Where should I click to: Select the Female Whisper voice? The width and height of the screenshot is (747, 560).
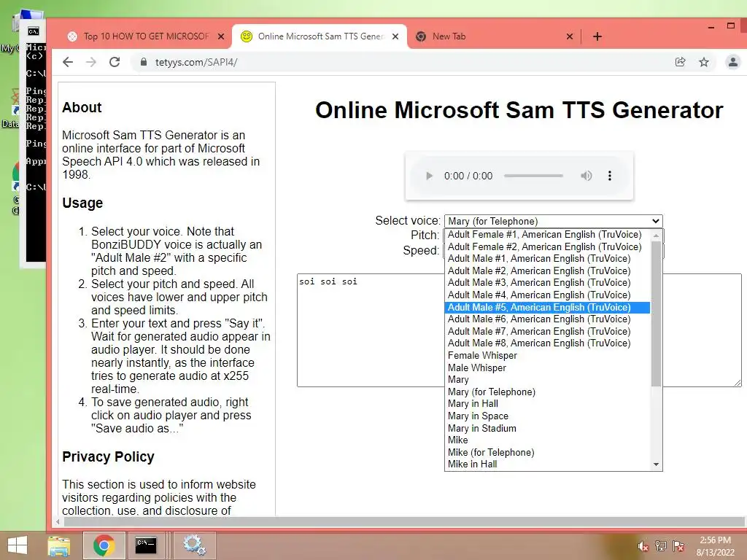click(547, 356)
